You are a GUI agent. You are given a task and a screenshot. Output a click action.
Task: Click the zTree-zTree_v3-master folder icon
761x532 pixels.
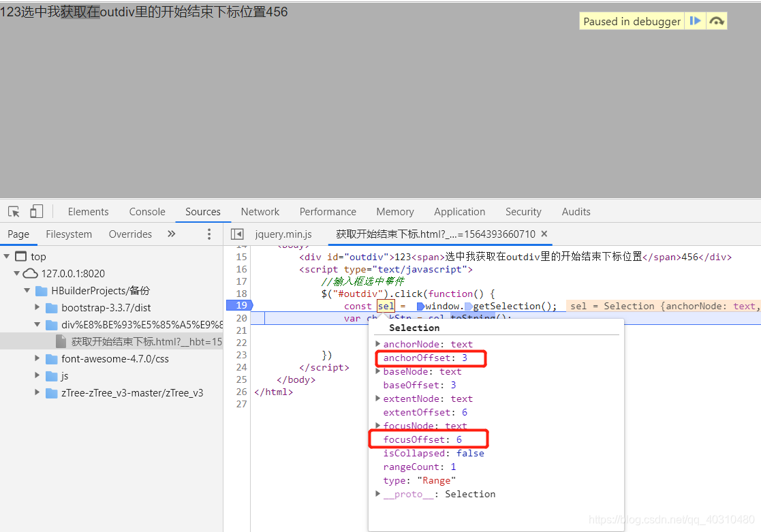[x=52, y=393]
